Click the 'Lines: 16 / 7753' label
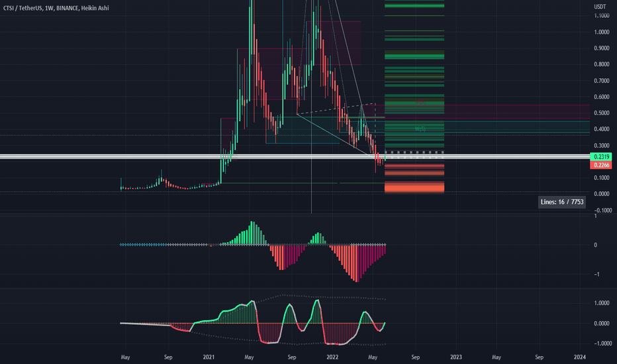Screen dimensions: 617x364 point(562,202)
